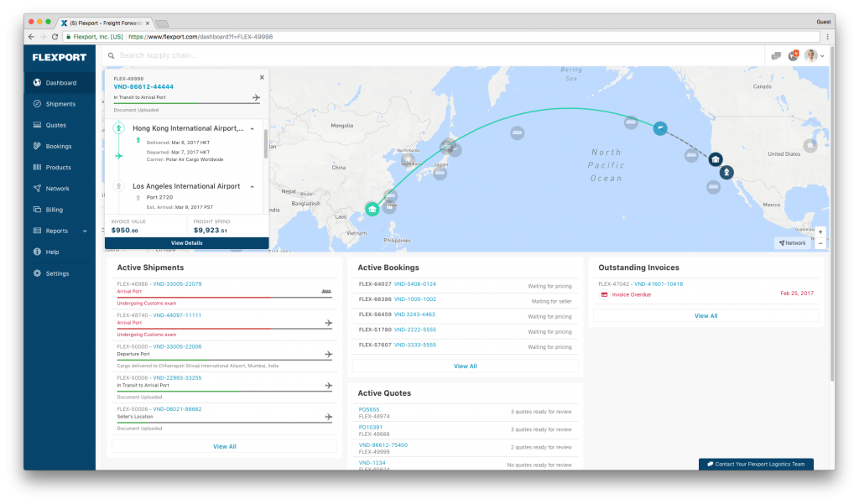Viewport: 859px width, 504px height.
Task: Open the user avatar dropdown
Action: (x=814, y=55)
